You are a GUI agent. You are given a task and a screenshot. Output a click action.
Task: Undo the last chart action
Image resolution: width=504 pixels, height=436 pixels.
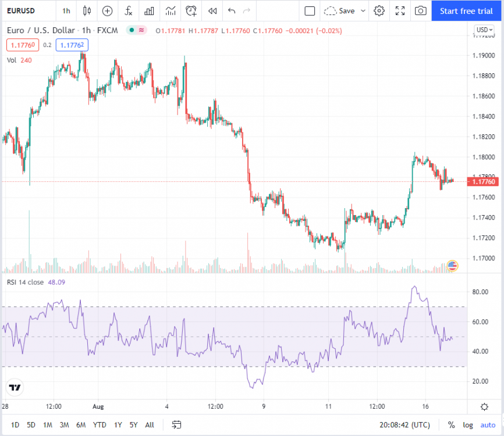point(231,10)
